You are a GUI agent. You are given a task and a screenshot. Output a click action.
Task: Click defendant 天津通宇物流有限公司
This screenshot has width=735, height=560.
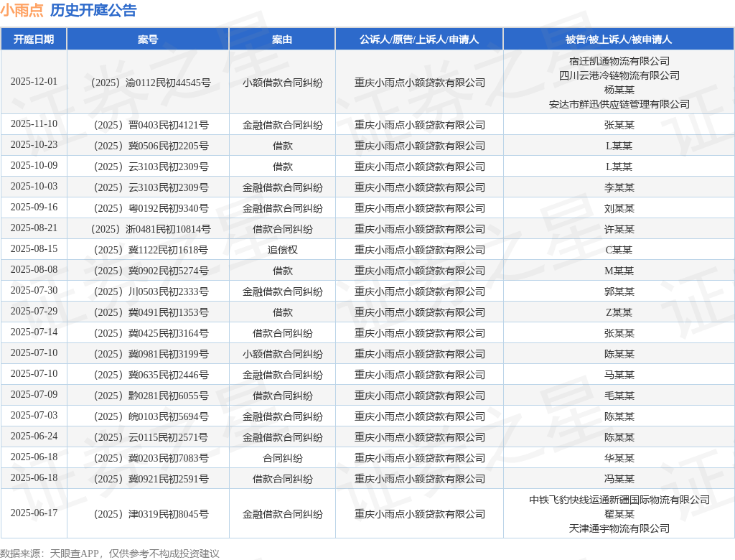pyautogui.click(x=619, y=528)
